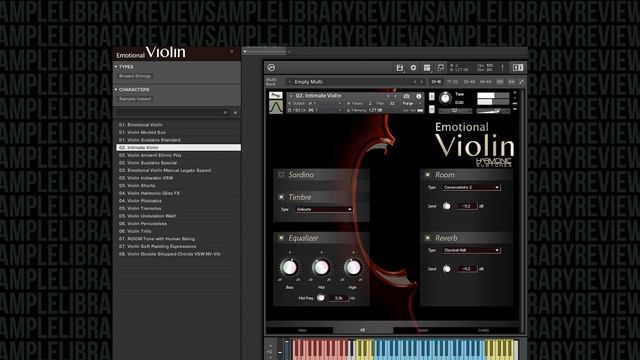Open the Purge dropdown
640x360 pixels.
pos(411,104)
